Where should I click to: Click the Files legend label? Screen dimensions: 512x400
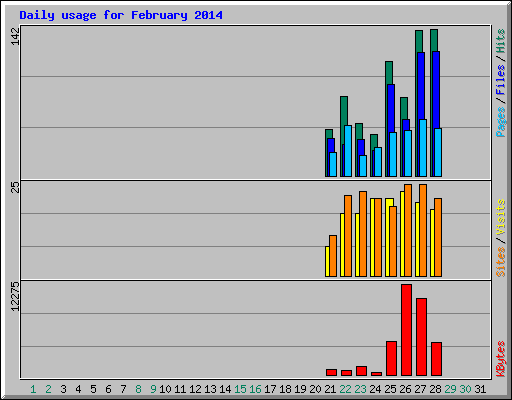point(500,80)
